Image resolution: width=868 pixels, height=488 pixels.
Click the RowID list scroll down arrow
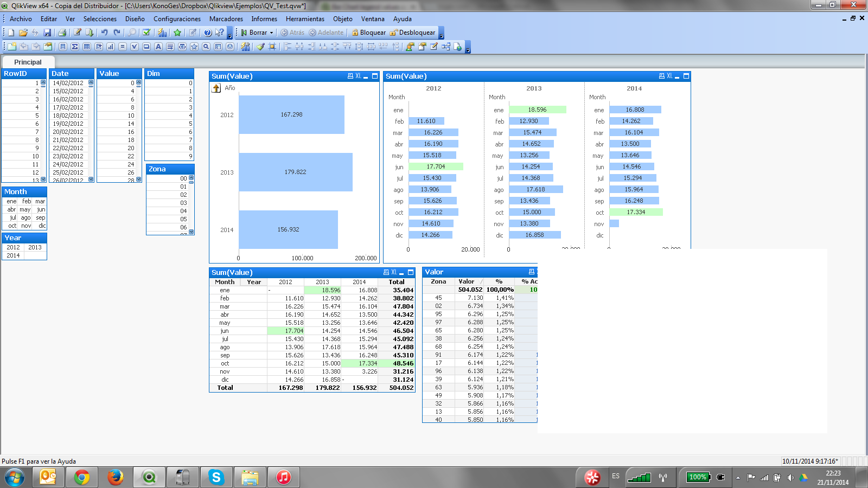tap(43, 179)
